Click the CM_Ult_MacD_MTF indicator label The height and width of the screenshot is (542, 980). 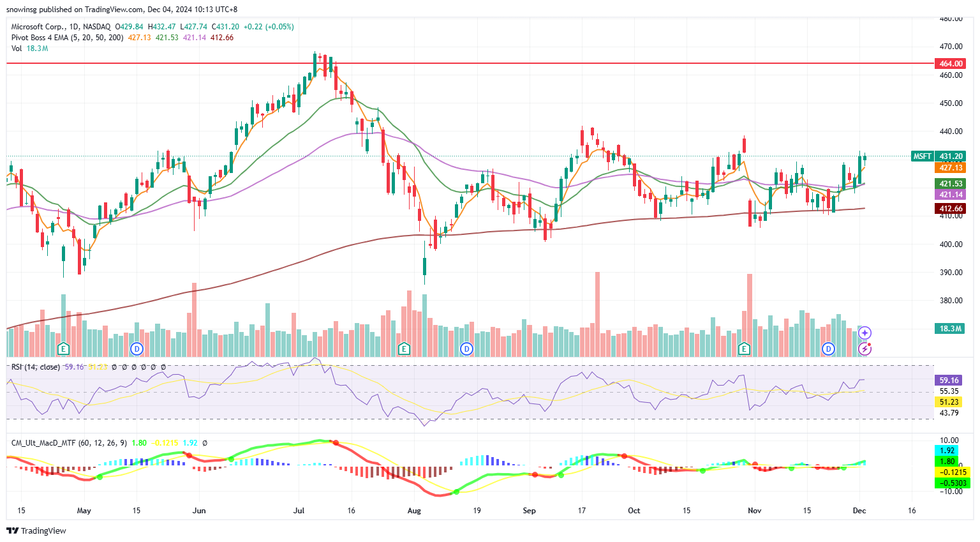(x=69, y=442)
